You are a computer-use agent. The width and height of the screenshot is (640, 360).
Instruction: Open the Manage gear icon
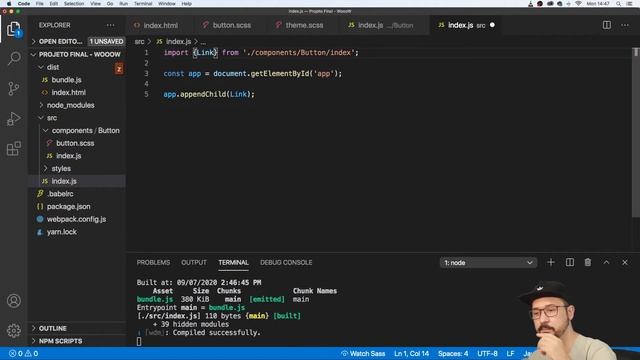point(13,330)
